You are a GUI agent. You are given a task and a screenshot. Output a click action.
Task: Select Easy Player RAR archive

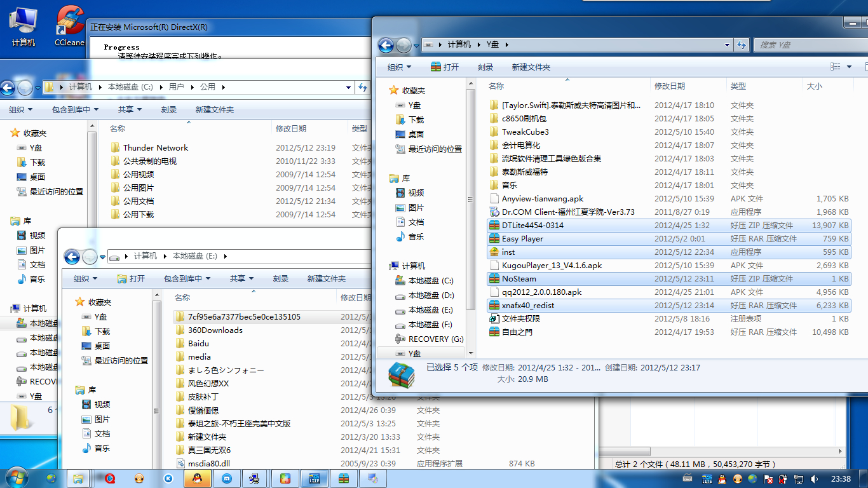coord(668,238)
